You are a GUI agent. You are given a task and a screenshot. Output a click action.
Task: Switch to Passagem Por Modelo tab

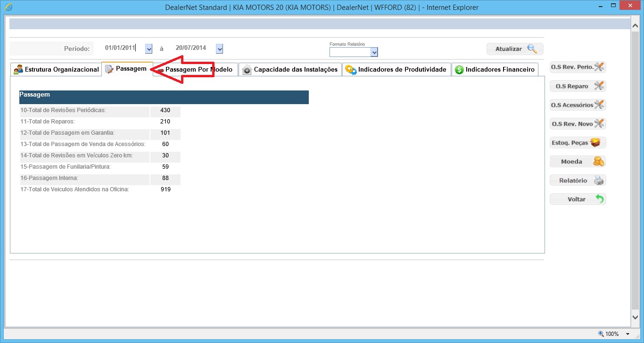pos(195,69)
